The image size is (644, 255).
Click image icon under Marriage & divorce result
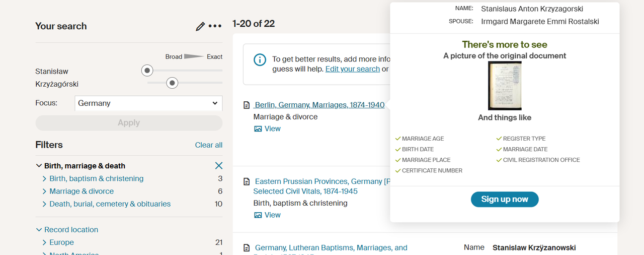[x=258, y=129]
